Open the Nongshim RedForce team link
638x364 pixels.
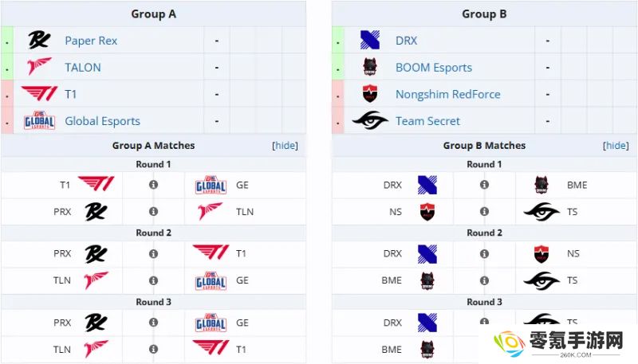click(x=448, y=94)
